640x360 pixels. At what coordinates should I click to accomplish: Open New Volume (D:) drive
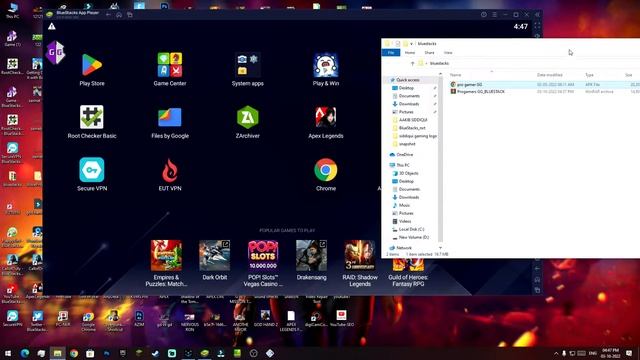[x=413, y=237]
